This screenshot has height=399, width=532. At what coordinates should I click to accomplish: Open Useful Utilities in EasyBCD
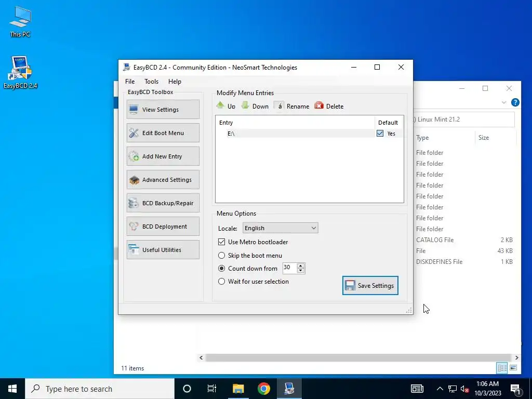click(163, 250)
